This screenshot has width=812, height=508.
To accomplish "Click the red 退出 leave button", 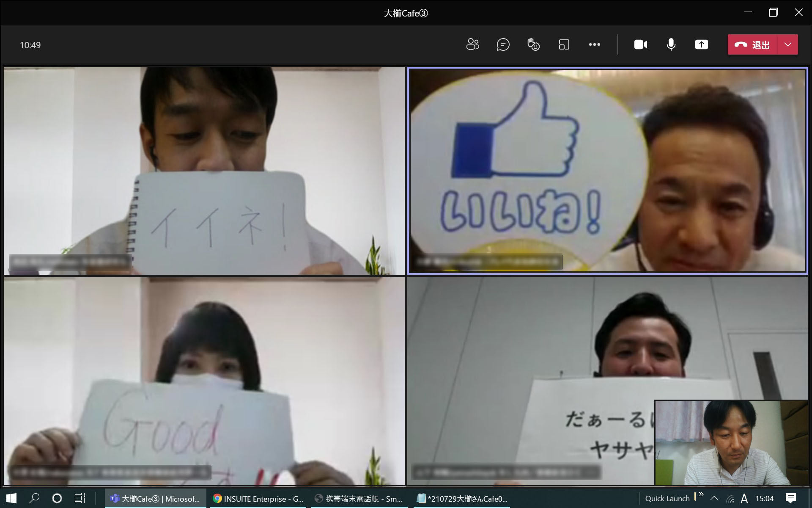I will [753, 44].
